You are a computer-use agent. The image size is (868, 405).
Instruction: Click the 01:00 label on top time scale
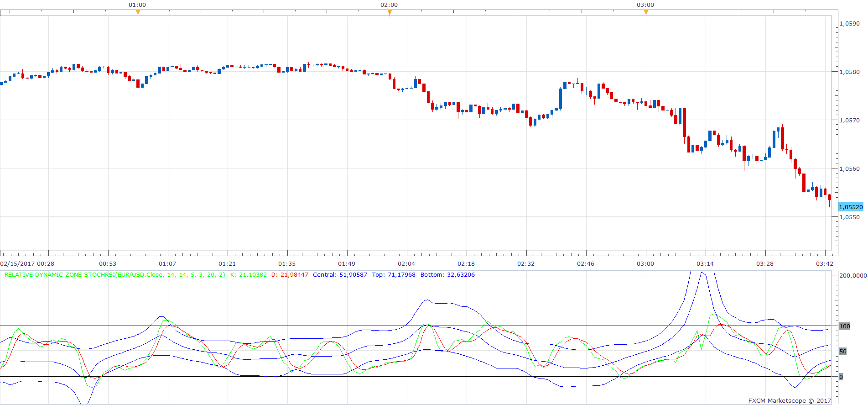click(137, 5)
